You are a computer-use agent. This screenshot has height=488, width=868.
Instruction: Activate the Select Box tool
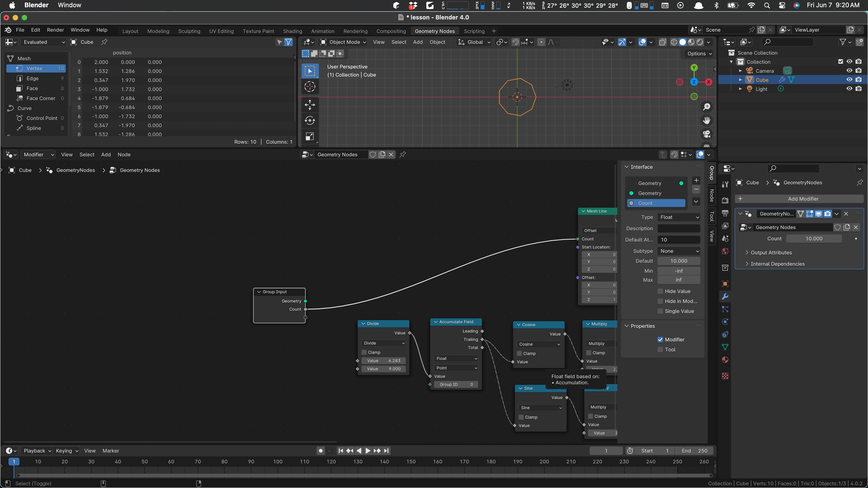coord(310,71)
